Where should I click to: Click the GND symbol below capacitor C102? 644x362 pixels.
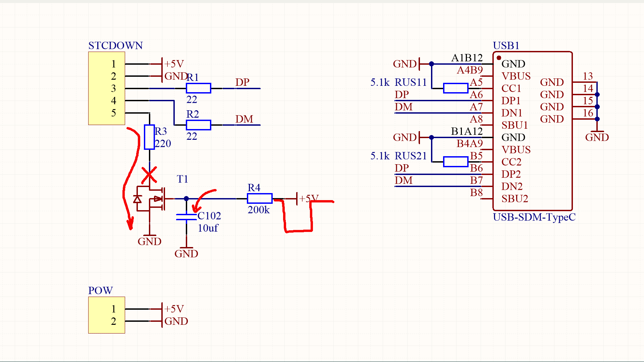click(186, 251)
